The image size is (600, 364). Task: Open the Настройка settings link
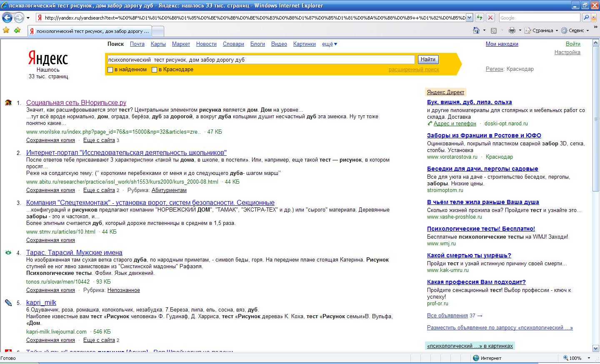click(x=567, y=52)
